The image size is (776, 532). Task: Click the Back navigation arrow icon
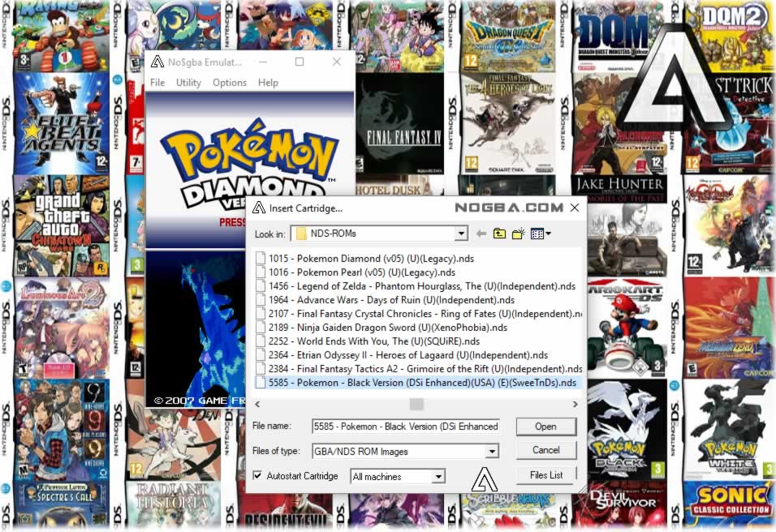click(x=483, y=233)
